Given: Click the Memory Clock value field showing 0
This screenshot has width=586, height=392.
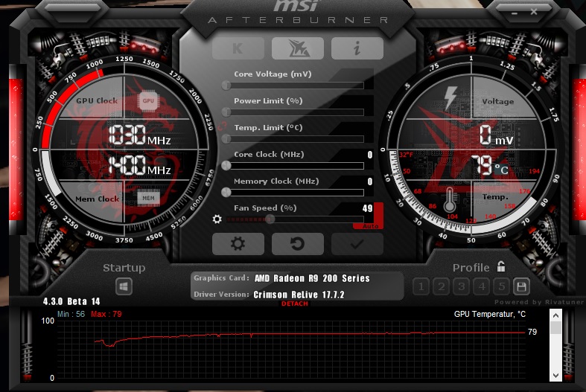Looking at the screenshot, I should 369,181.
